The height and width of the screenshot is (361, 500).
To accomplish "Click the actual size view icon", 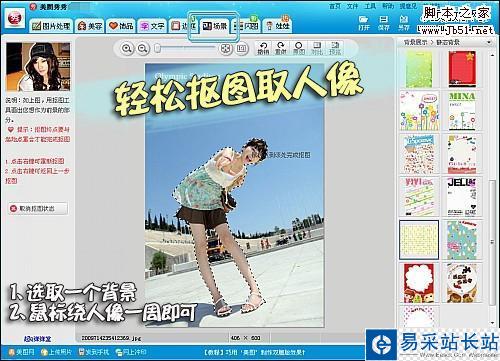I will coord(242,49).
